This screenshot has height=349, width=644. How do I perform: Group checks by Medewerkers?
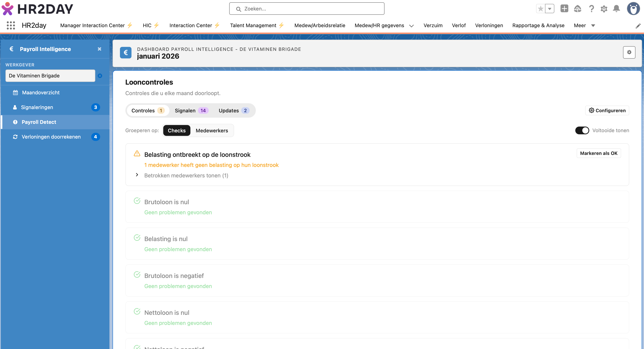tap(212, 130)
